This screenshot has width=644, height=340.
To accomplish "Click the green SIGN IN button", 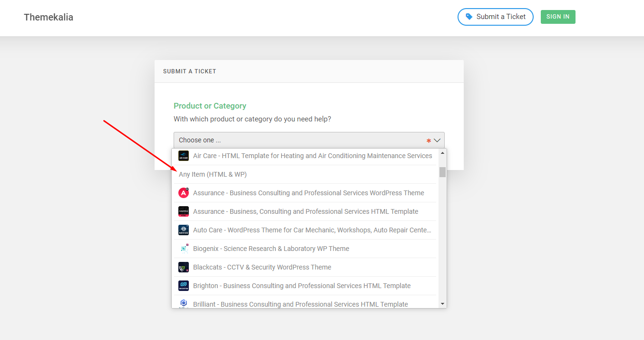I will (x=558, y=17).
